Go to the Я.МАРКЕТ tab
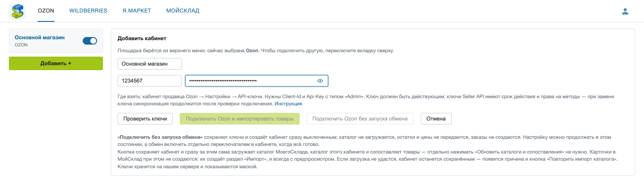Image resolution: width=644 pixels, height=191 pixels. pos(137,11)
